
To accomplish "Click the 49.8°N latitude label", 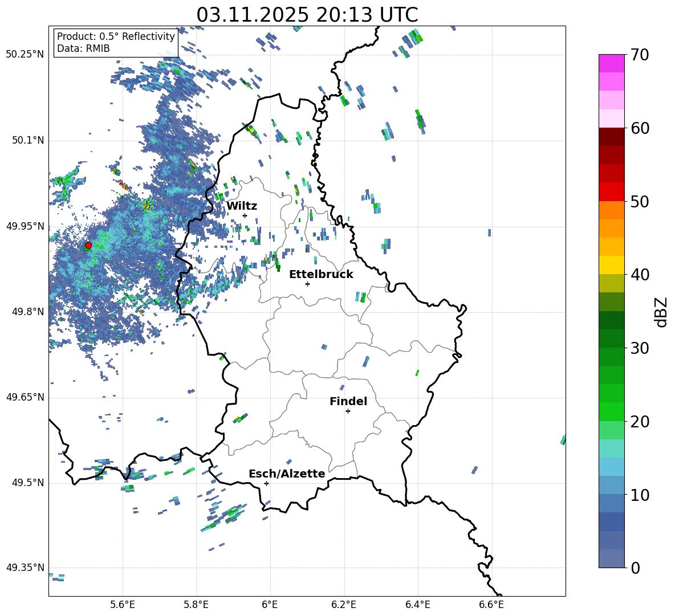I will [28, 312].
